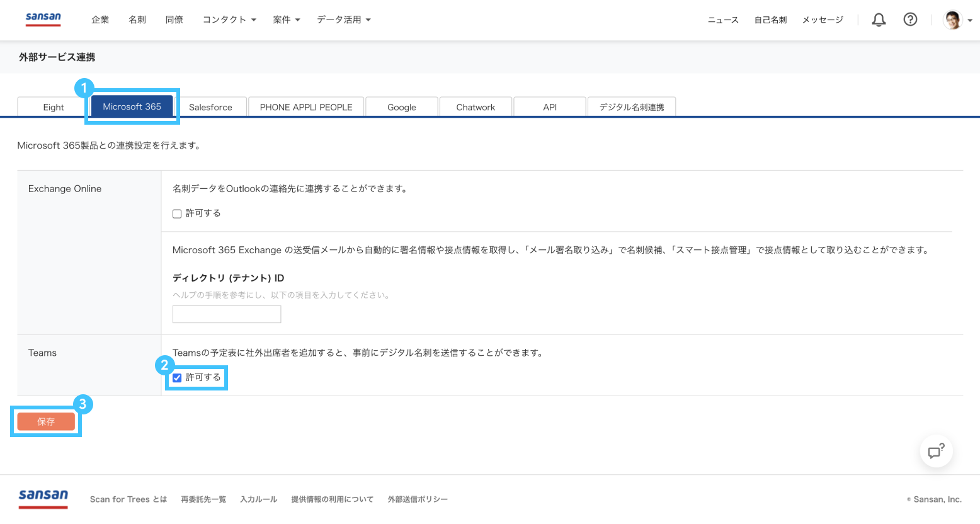
Task: Click the Sansan logo in header
Action: 43,19
